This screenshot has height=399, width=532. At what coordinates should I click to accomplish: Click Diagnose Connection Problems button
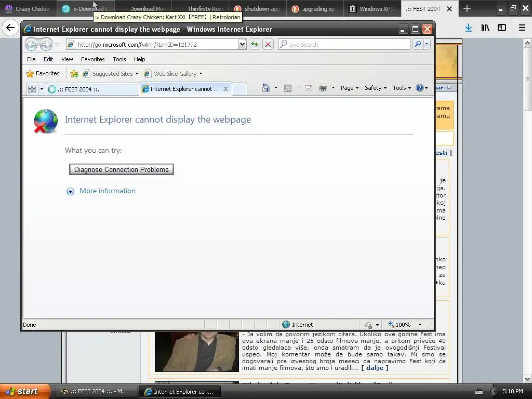[122, 170]
